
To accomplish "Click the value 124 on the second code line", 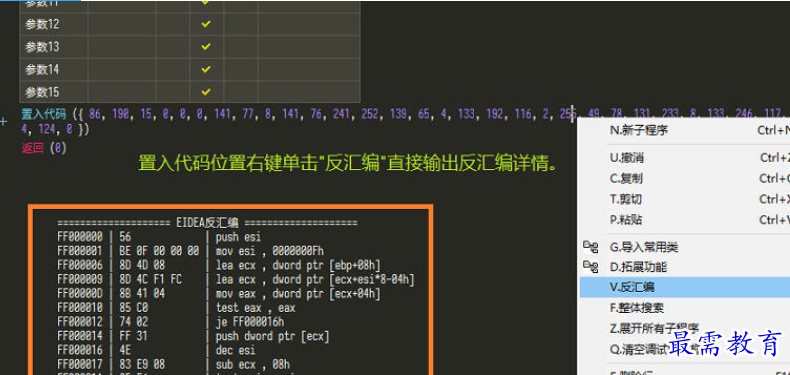I will coord(46,130).
